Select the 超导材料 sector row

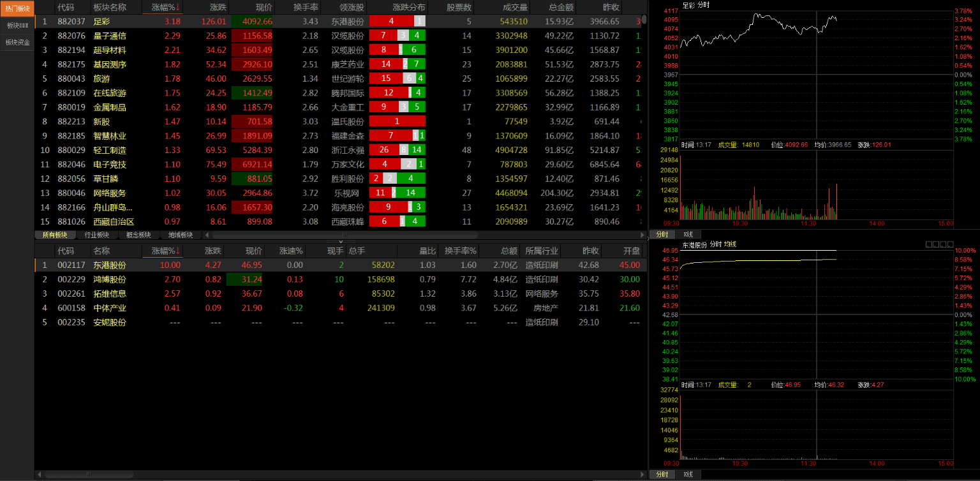pyautogui.click(x=338, y=50)
